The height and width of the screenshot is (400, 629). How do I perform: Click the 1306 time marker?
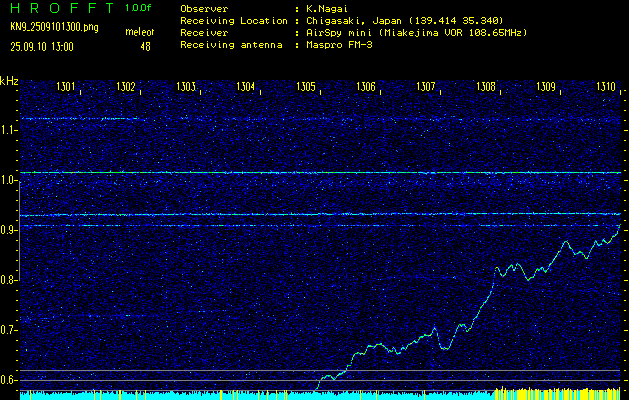point(366,86)
